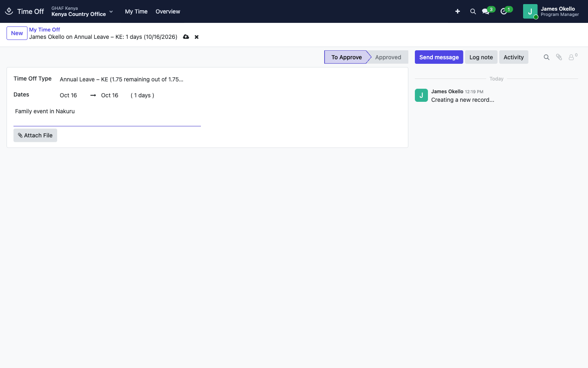Open the Time Off app logo icon
Image resolution: width=588 pixels, height=368 pixels.
(9, 11)
